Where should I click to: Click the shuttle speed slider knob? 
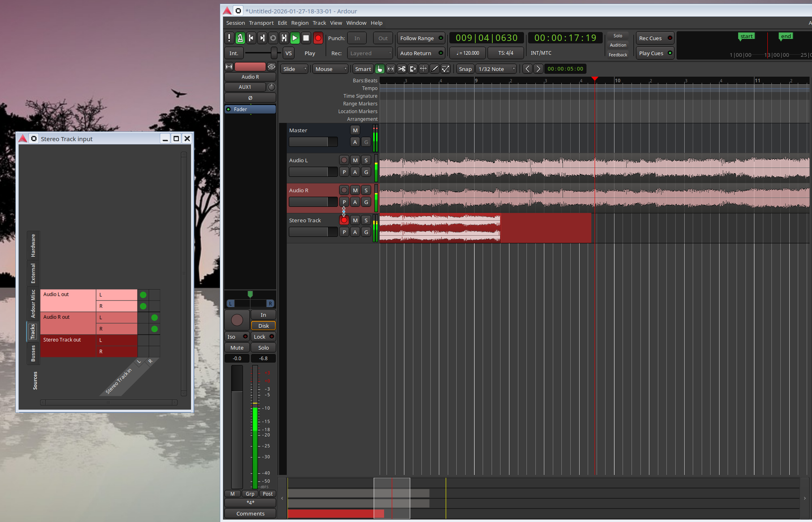[274, 53]
